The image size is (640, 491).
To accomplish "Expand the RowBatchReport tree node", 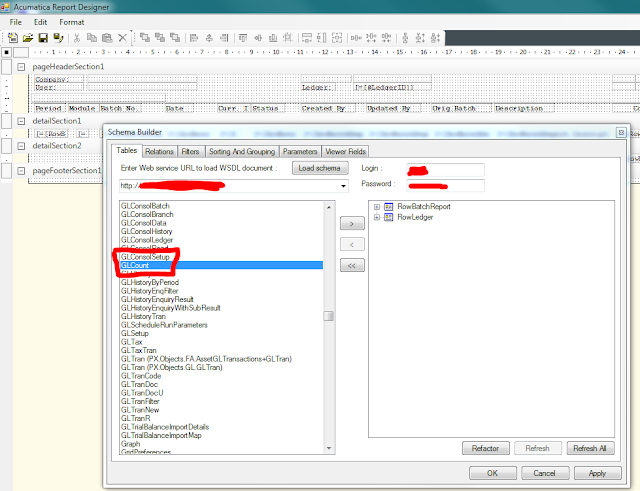I will click(377, 207).
